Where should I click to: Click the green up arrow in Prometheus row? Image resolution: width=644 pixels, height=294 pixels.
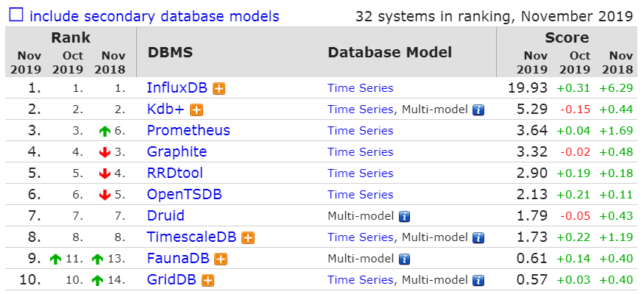(105, 132)
